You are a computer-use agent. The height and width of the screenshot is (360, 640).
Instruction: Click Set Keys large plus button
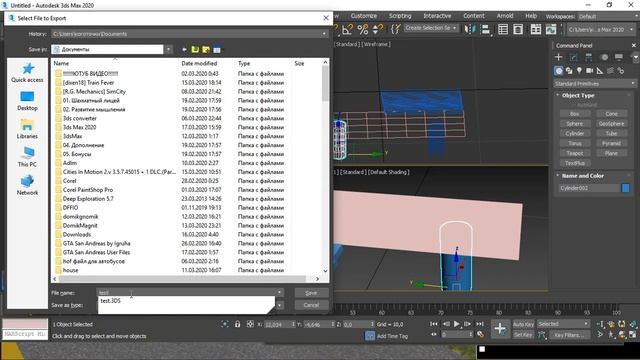pyautogui.click(x=500, y=329)
